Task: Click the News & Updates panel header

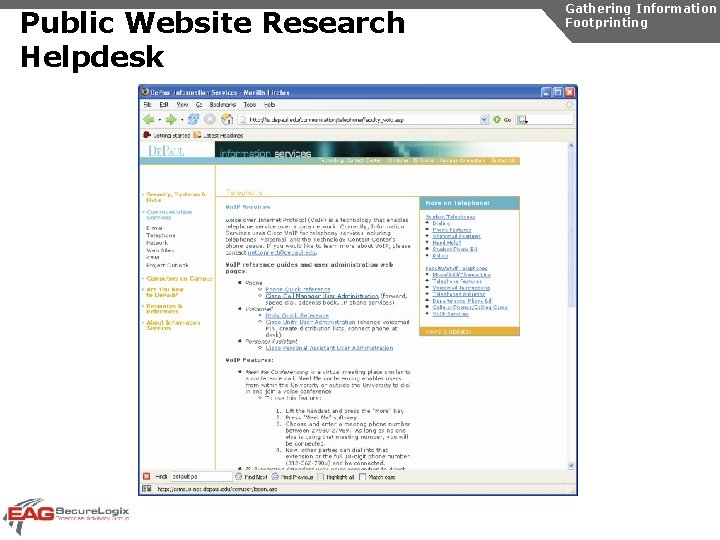Action: [469, 331]
